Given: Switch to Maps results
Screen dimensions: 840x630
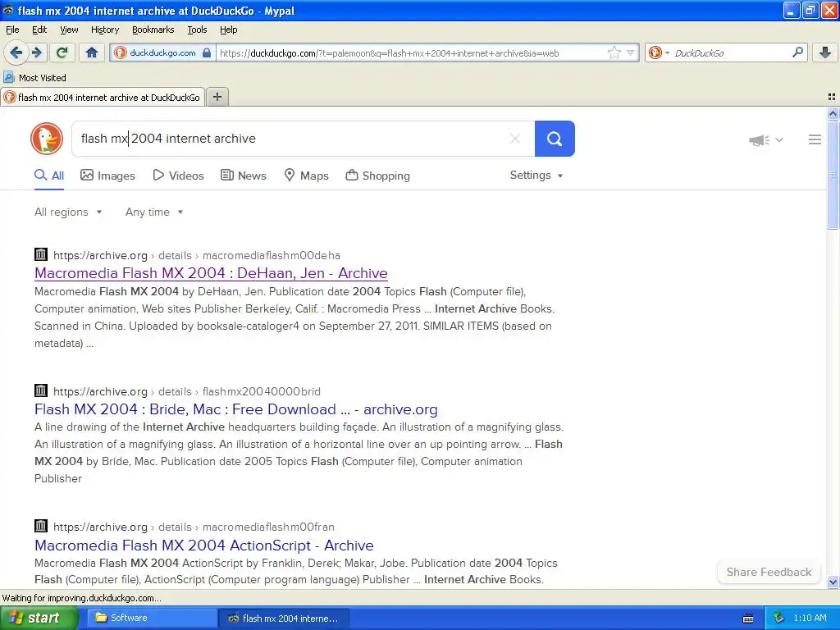Looking at the screenshot, I should point(307,176).
